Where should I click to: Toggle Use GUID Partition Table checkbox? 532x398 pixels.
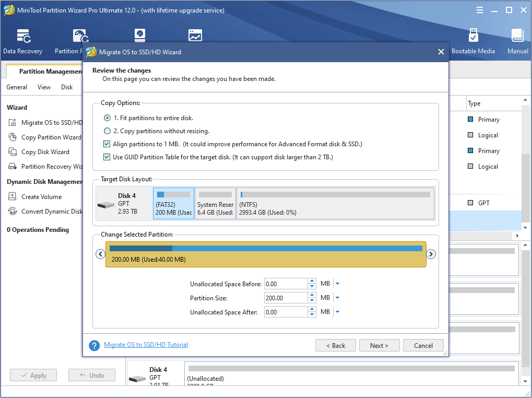pos(107,157)
